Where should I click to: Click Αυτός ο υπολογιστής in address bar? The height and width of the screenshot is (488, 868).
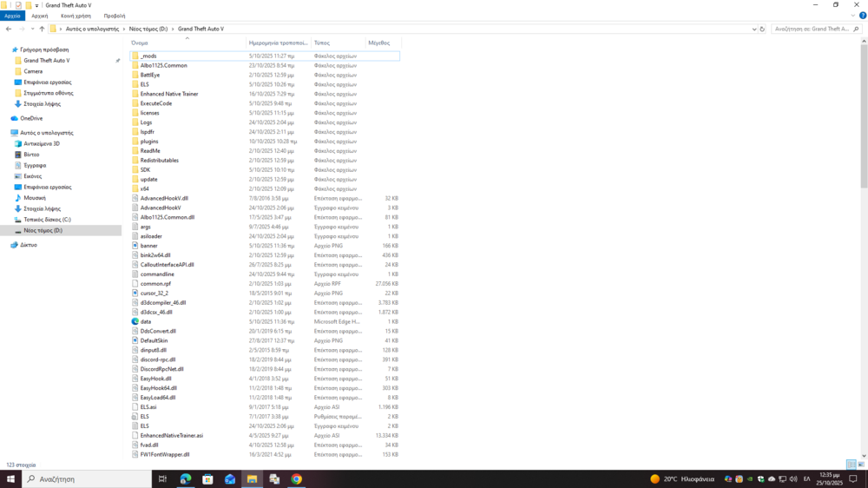click(93, 29)
